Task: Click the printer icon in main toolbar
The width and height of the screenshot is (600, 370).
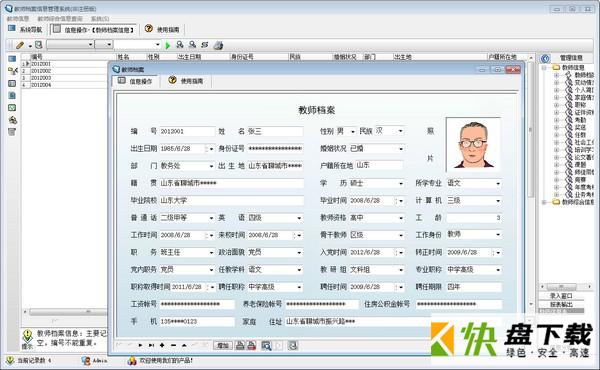Action: coord(218,45)
